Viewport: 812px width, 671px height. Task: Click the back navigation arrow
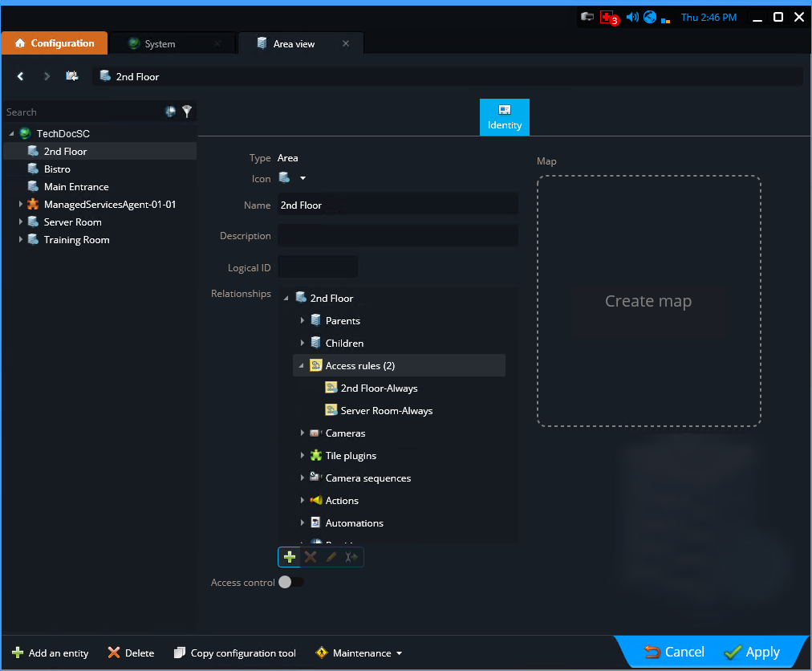[21, 76]
